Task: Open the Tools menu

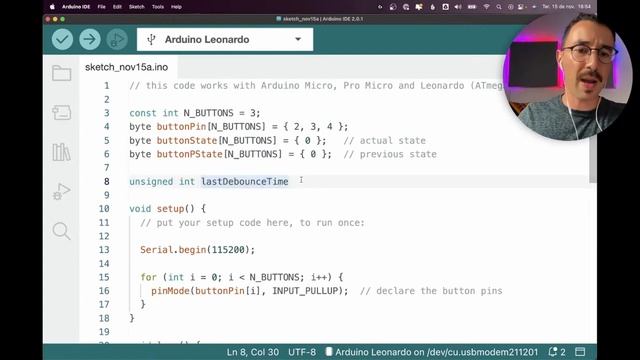Action: coord(158,7)
